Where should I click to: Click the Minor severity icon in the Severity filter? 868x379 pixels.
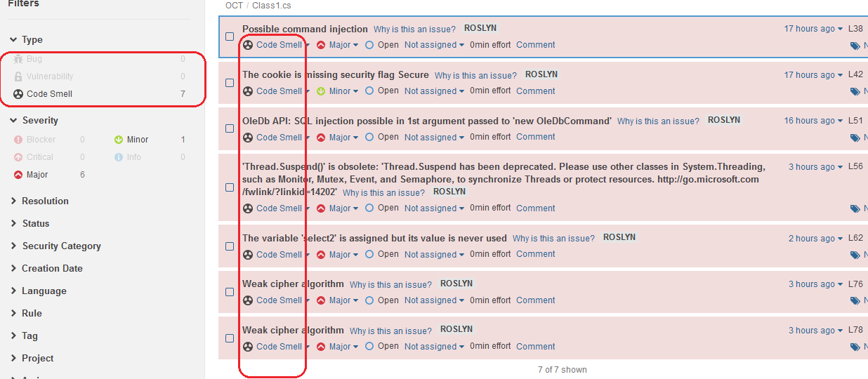(119, 140)
